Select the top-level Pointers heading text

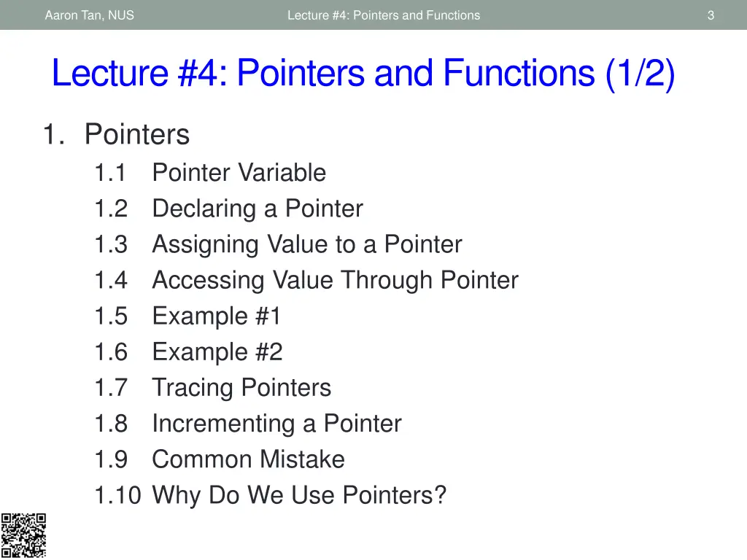click(x=137, y=135)
